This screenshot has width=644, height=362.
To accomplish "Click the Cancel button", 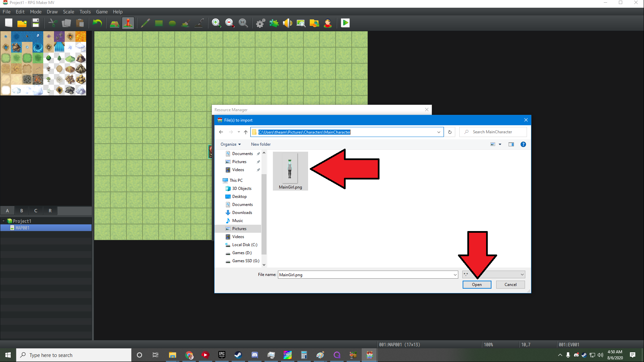I will coord(510,285).
